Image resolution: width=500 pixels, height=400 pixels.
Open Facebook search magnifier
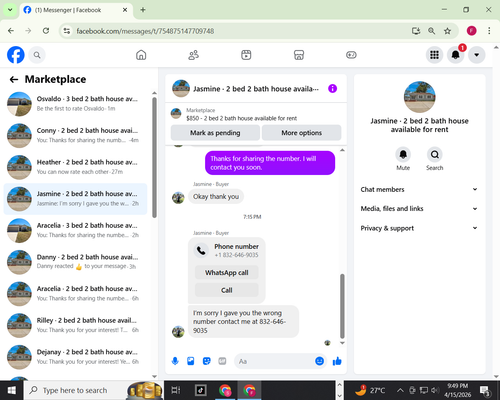[x=37, y=55]
